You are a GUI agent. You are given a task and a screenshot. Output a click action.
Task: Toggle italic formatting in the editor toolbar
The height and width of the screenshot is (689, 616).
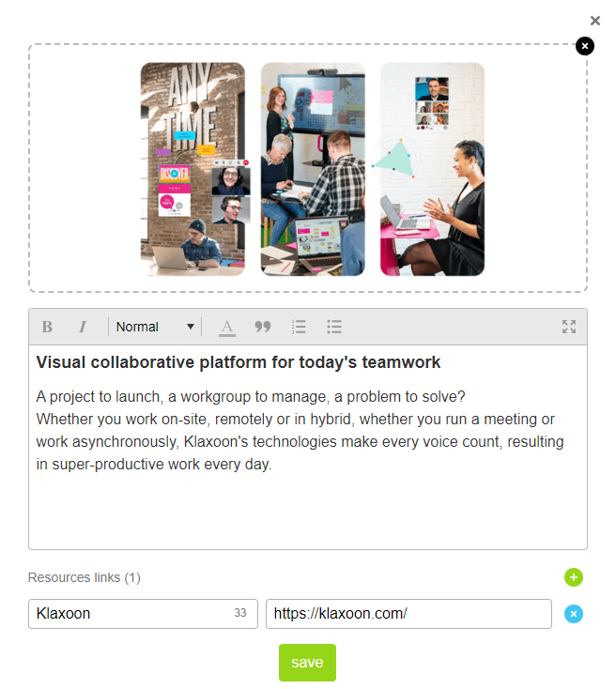point(82,327)
